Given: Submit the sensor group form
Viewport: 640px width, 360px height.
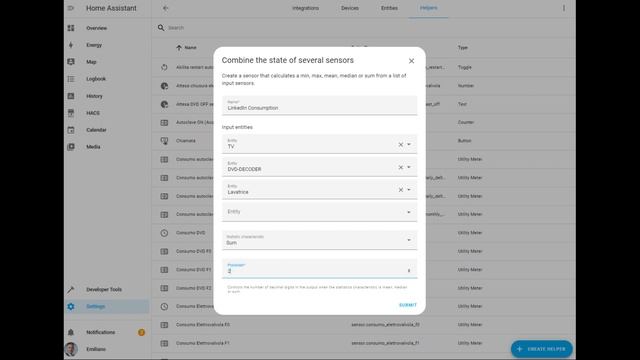Looking at the screenshot, I should (408, 305).
